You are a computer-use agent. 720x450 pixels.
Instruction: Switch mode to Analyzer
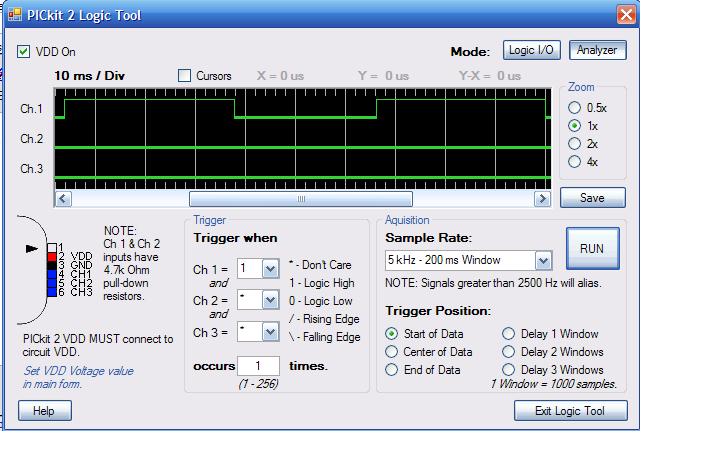click(597, 50)
